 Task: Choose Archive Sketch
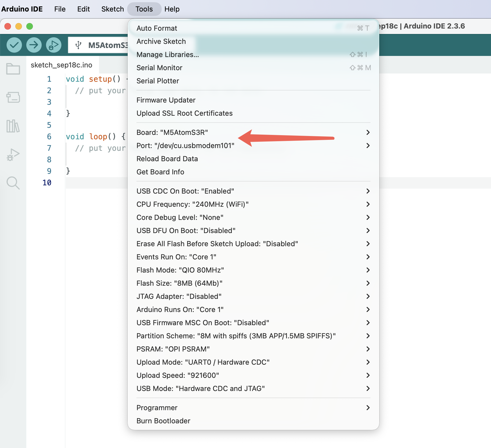tap(253, 41)
